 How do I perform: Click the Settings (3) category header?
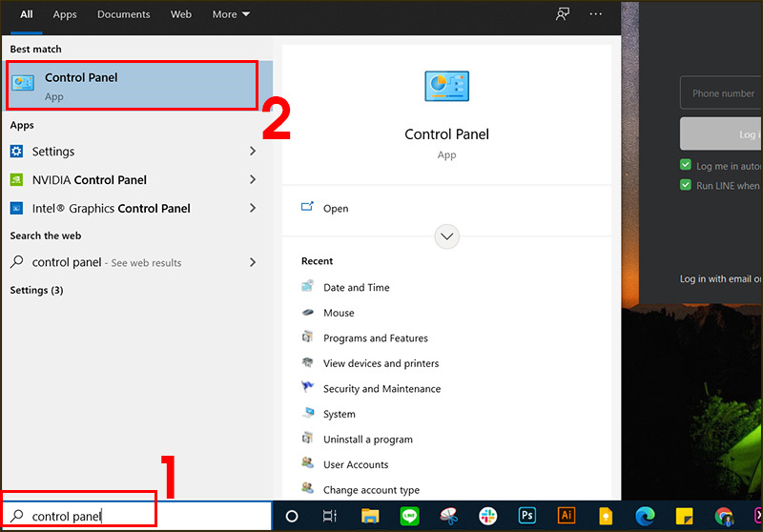point(36,291)
